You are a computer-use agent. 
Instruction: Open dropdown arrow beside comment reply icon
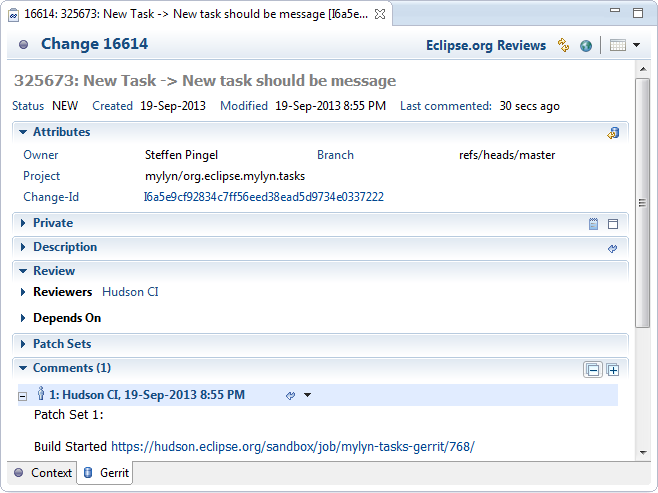click(x=307, y=395)
